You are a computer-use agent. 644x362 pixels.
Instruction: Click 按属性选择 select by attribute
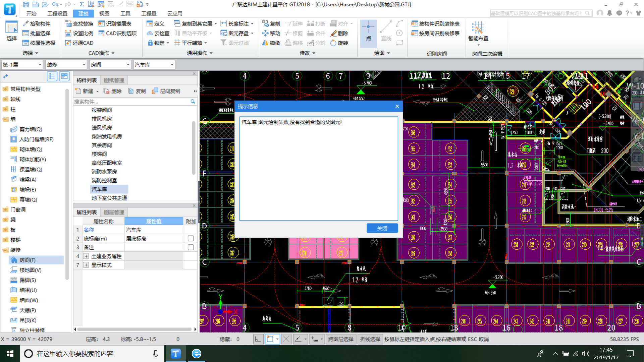(x=39, y=43)
